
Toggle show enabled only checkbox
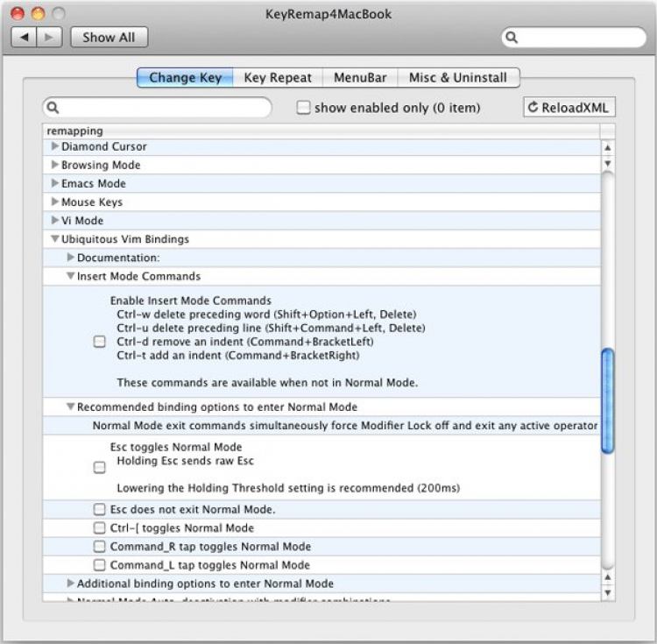[x=303, y=107]
